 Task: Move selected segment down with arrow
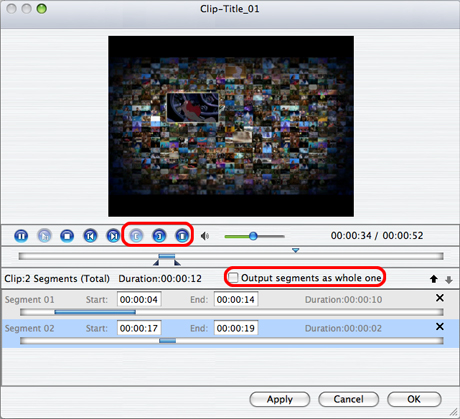pos(449,280)
